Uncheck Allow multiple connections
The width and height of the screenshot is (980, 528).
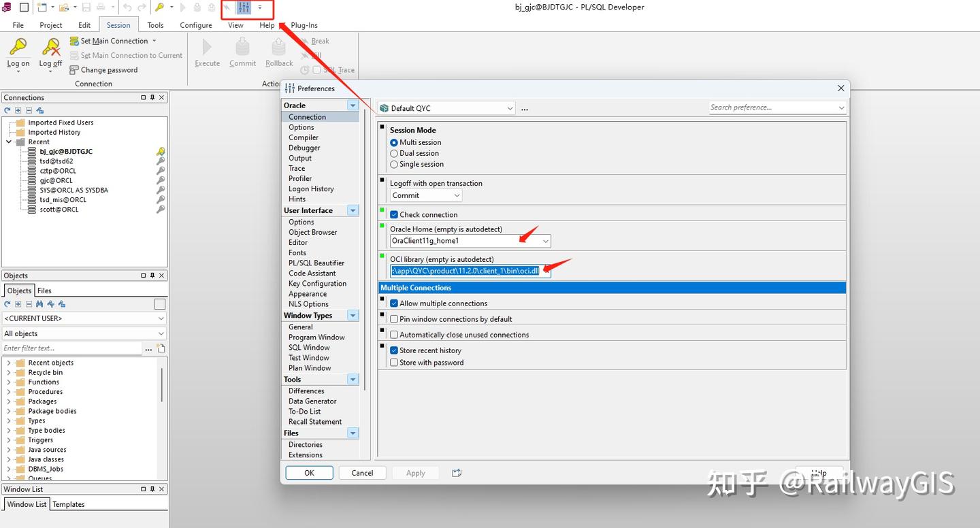pos(394,303)
